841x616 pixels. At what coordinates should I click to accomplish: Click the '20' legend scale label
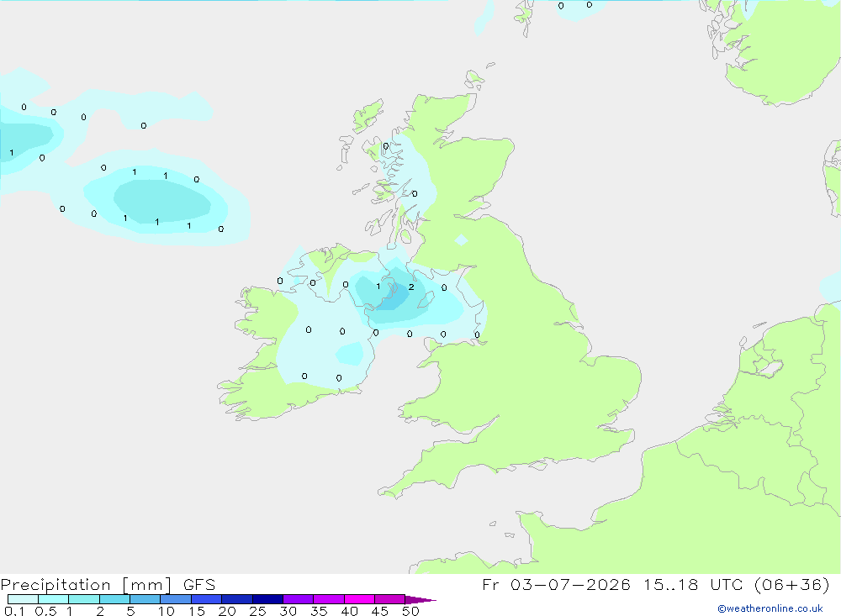(x=227, y=611)
